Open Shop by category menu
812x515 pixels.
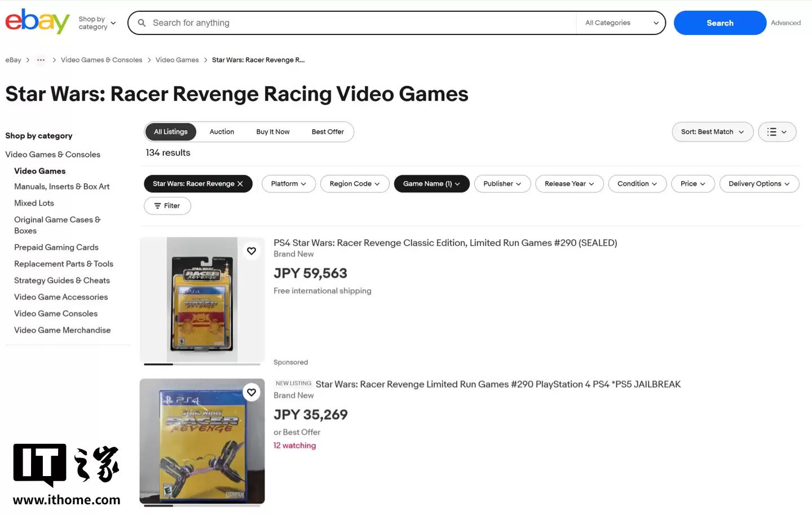tap(97, 23)
